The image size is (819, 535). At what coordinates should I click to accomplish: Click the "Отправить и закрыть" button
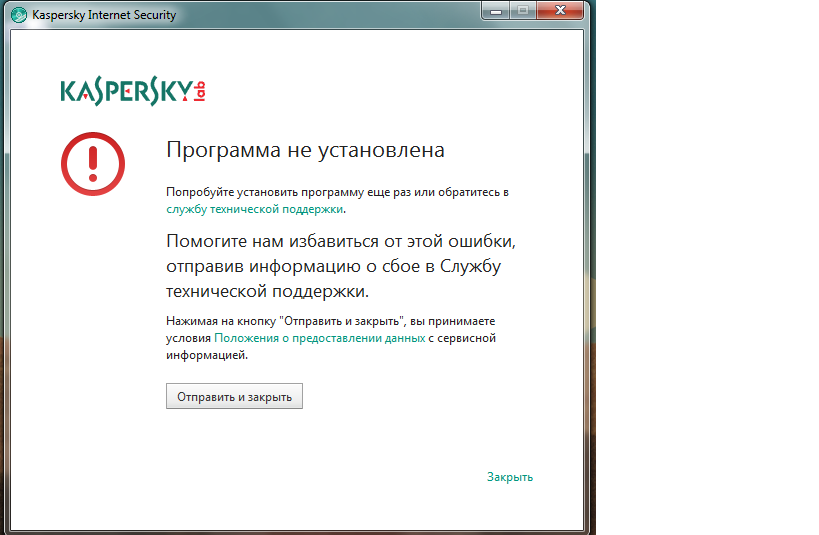tap(234, 397)
